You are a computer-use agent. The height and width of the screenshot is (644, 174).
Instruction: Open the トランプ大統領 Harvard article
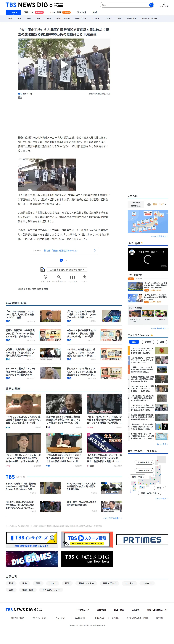pos(33,488)
